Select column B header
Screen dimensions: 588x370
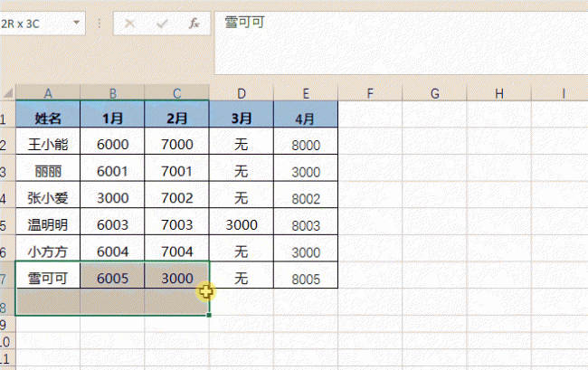tap(112, 93)
